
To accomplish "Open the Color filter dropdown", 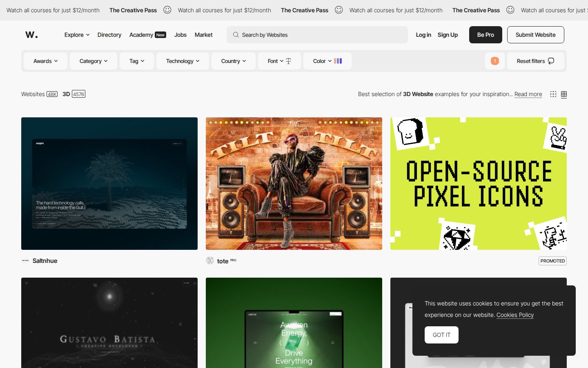I will [327, 61].
